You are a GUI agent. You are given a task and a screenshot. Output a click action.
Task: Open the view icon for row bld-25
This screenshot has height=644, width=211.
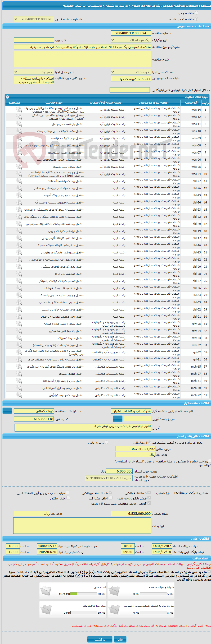(19, 195)
